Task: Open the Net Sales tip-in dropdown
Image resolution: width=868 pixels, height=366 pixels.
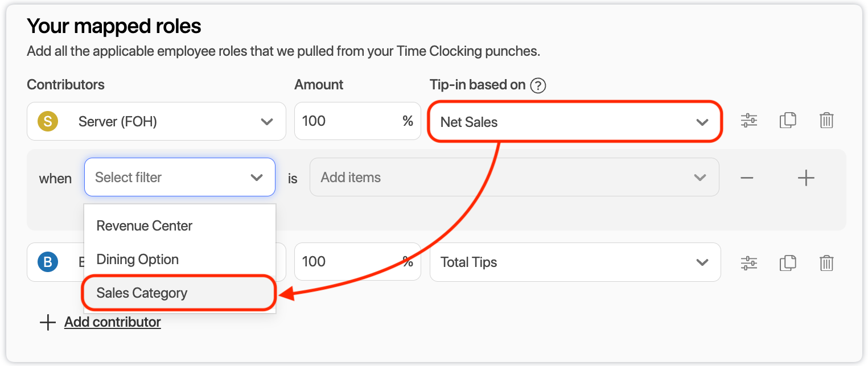Action: click(575, 122)
